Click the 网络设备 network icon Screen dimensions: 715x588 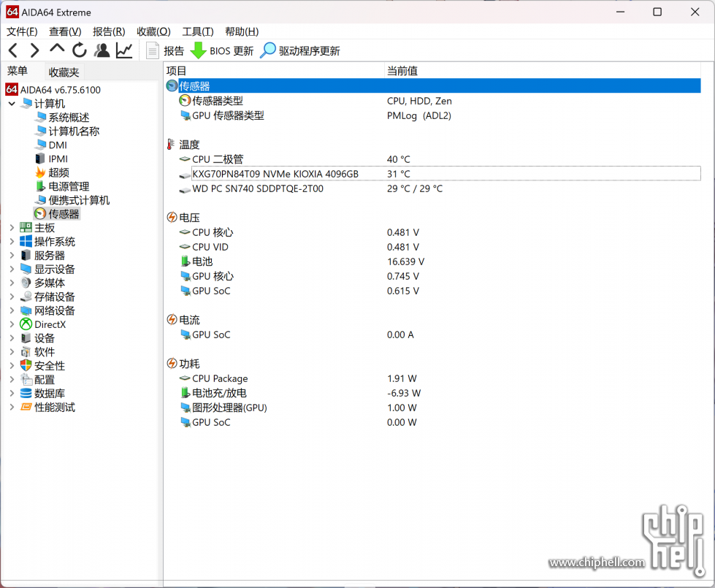(x=26, y=310)
